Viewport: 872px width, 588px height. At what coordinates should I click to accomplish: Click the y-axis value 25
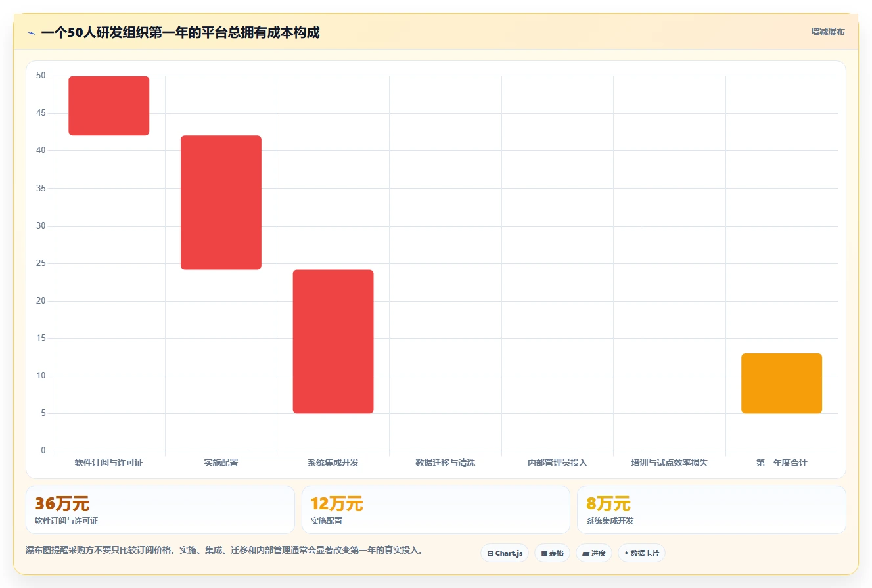coord(41,263)
